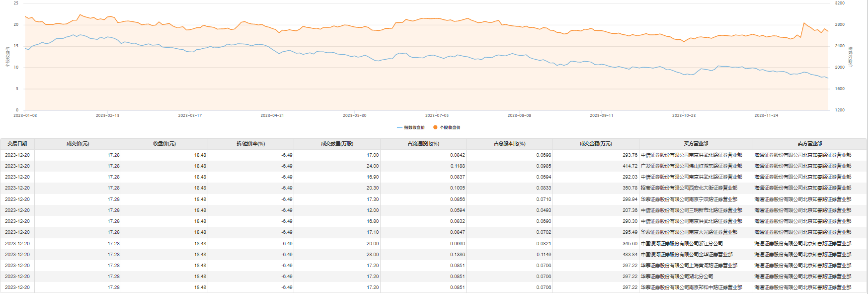Open 中国银河证券 浙江分公司 buyer link
Image resolution: width=868 pixels, height=294 pixels.
682,244
